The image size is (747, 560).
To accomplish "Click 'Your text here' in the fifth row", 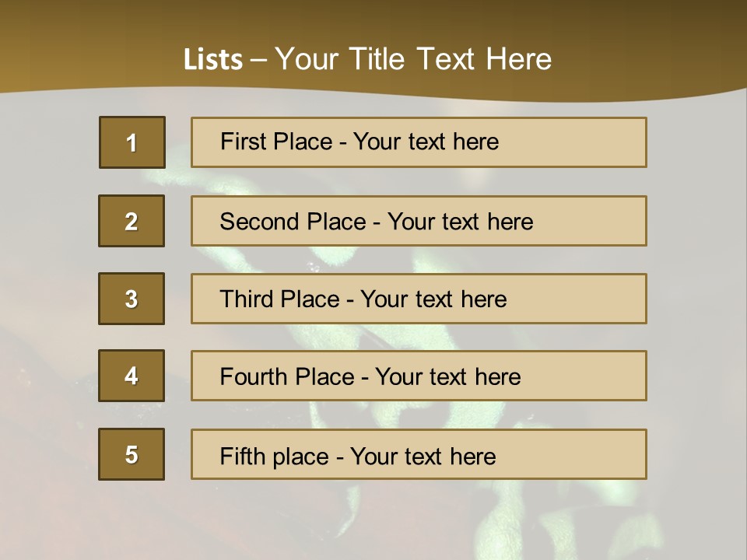I will point(423,456).
